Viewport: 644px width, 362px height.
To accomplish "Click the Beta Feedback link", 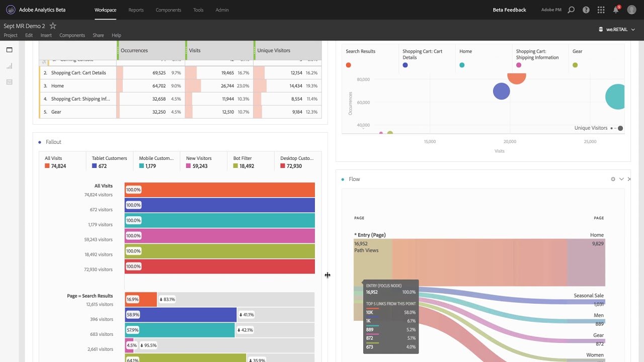I will (509, 10).
